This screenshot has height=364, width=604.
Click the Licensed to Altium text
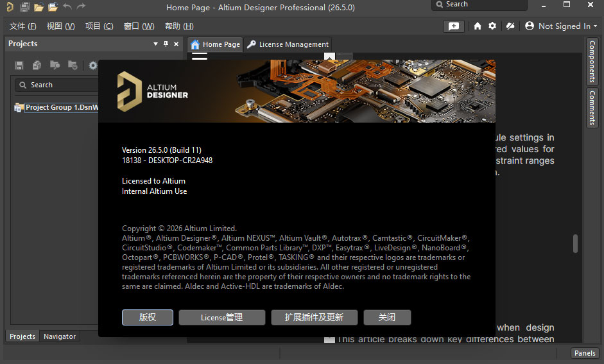153,181
